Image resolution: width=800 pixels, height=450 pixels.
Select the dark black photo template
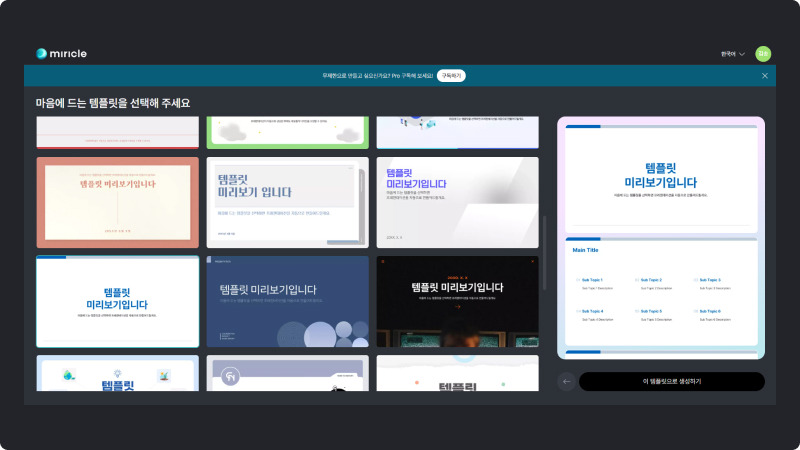(x=457, y=302)
